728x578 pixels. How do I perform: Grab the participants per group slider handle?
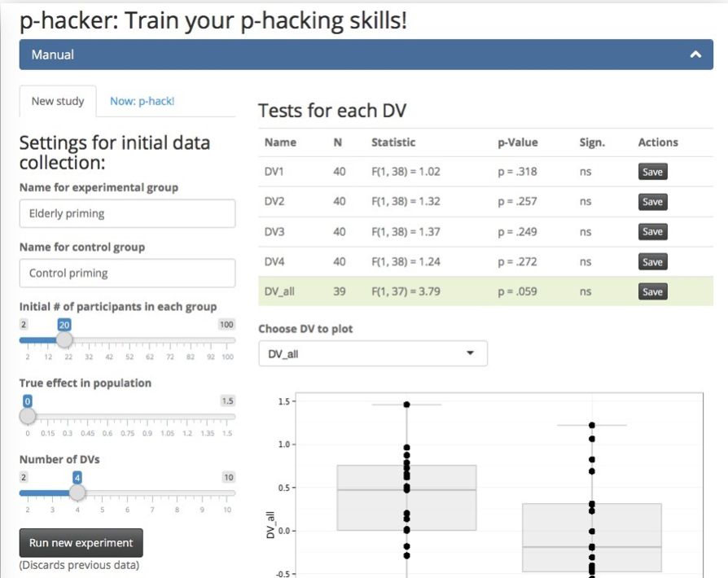[64, 339]
